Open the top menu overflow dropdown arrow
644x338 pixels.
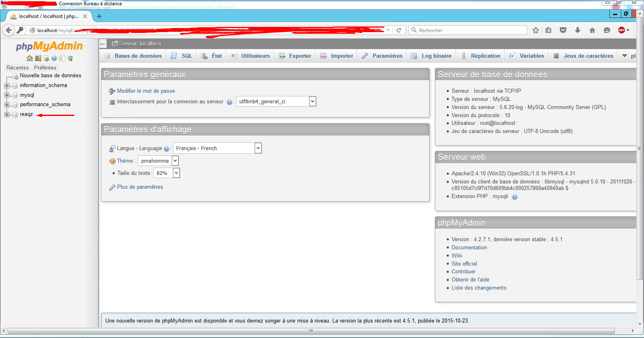(x=624, y=56)
